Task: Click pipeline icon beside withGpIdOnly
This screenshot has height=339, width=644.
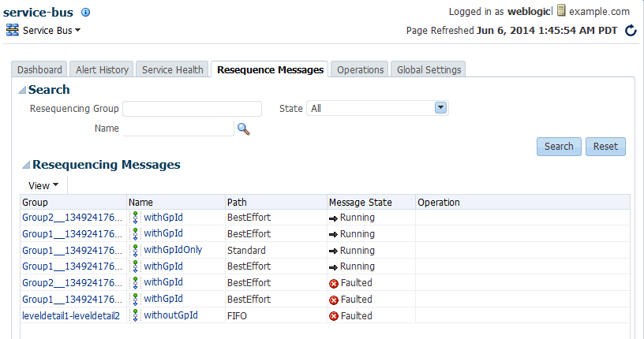Action: click(x=135, y=251)
